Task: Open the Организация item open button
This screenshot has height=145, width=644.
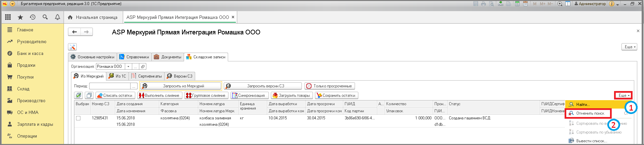Action: [x=143, y=66]
